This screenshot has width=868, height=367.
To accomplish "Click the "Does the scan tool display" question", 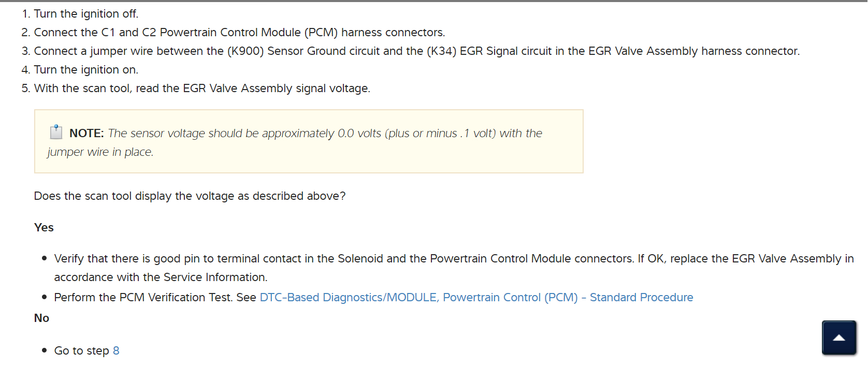I will [x=190, y=196].
